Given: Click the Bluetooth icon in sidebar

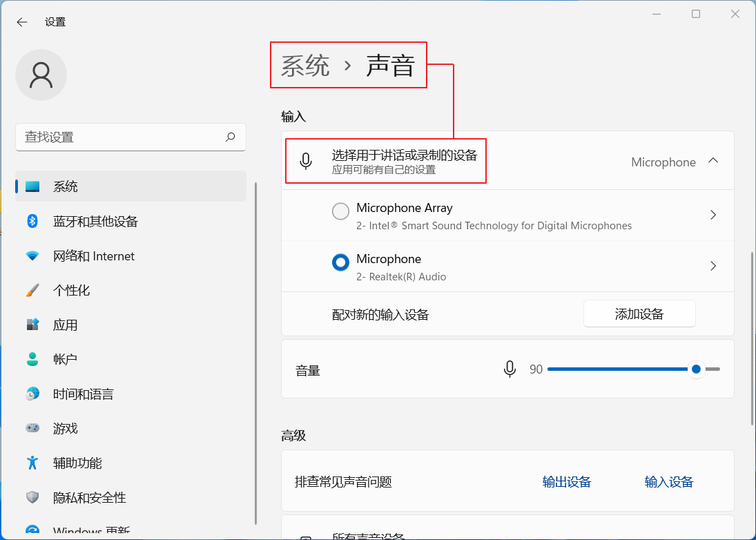Looking at the screenshot, I should click(x=32, y=221).
